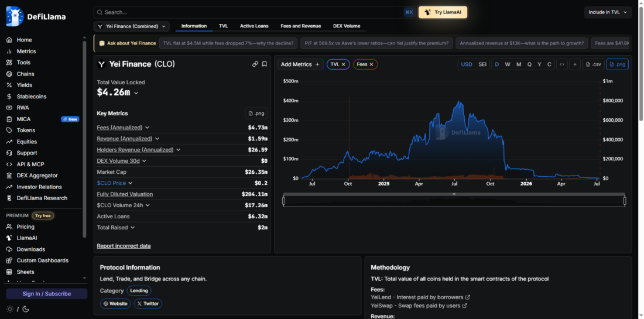
Task: Expand Total Value Locked $4.26m breakdown
Action: point(136,93)
